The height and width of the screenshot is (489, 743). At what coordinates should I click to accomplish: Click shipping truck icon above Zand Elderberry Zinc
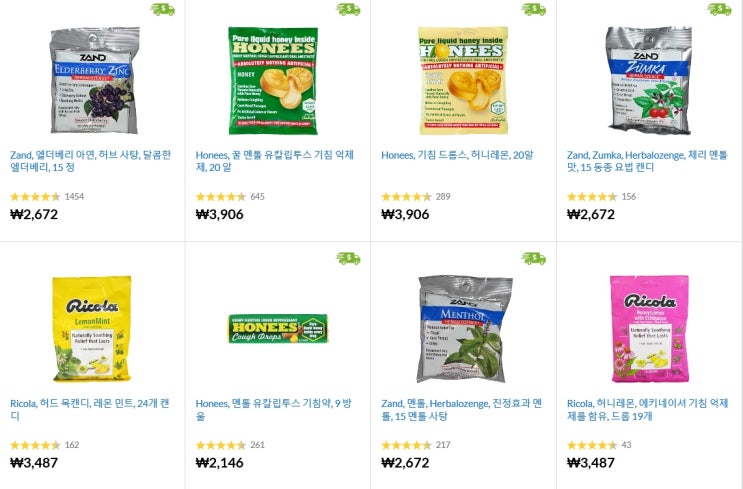163,9
